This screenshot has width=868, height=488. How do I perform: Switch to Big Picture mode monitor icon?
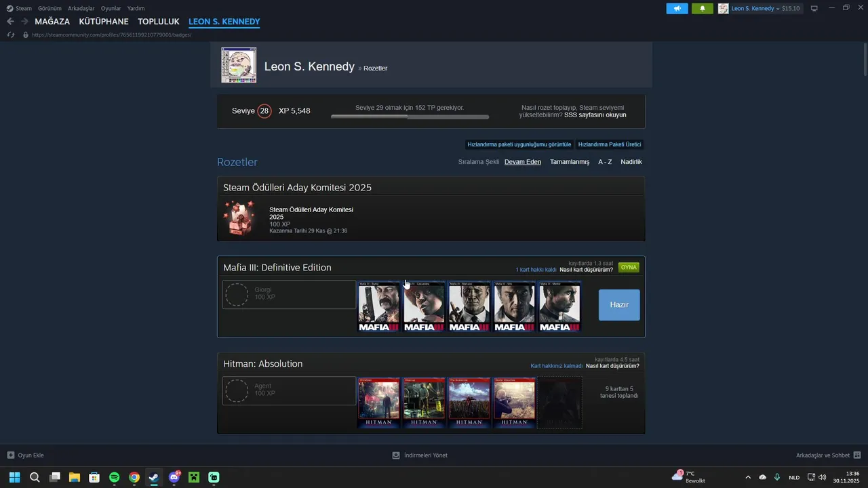pos(814,8)
